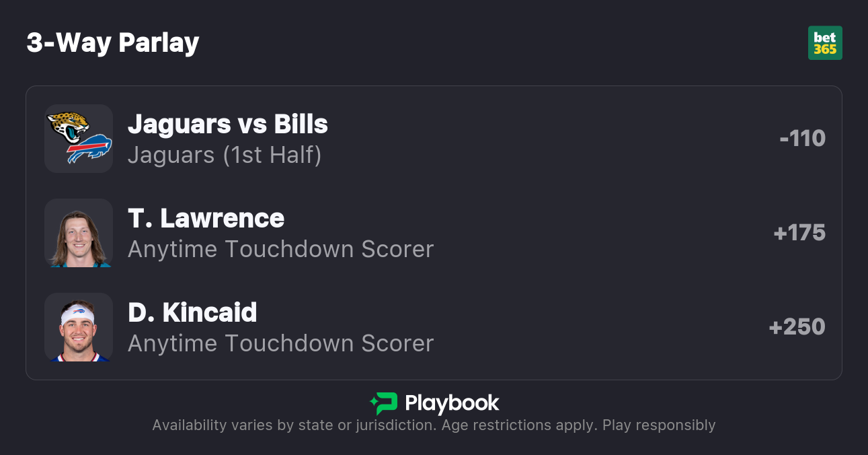Screen dimensions: 868x455
Task: Click Anytime Touchdown Scorer under T. Lawrence
Action: tap(280, 249)
